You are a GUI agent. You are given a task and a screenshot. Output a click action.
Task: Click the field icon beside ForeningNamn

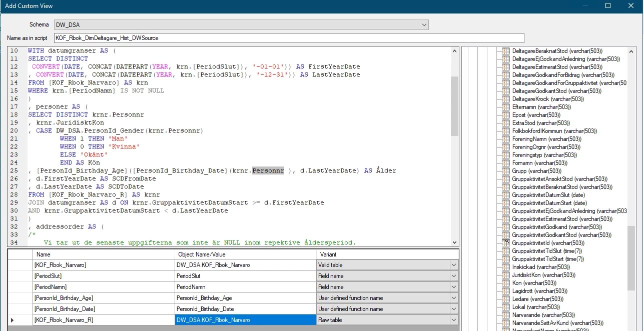click(506, 139)
